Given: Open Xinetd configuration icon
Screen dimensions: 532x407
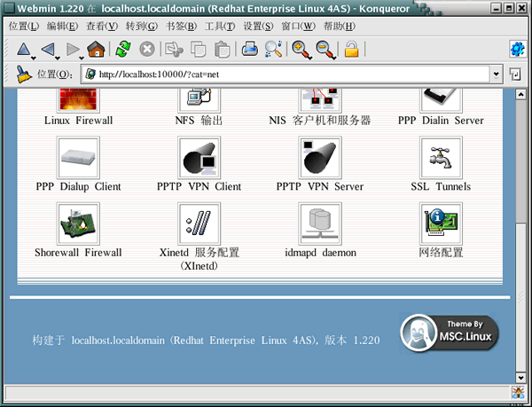Looking at the screenshot, I should tap(199, 223).
